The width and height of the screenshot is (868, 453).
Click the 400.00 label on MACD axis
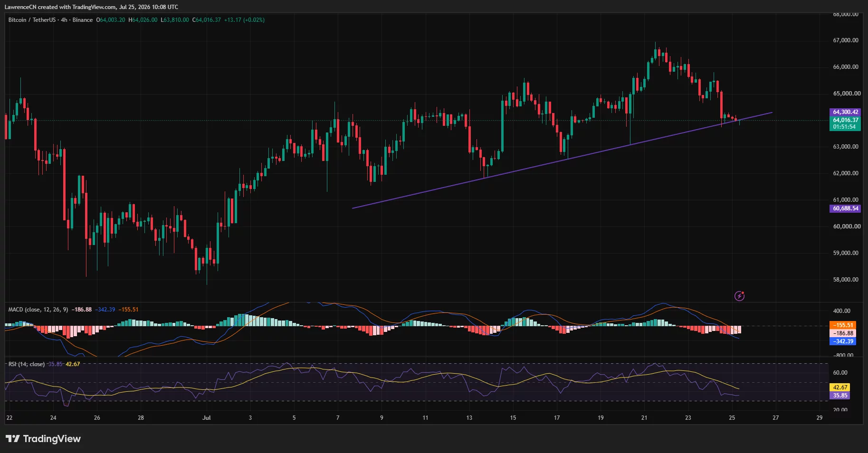[842, 311]
